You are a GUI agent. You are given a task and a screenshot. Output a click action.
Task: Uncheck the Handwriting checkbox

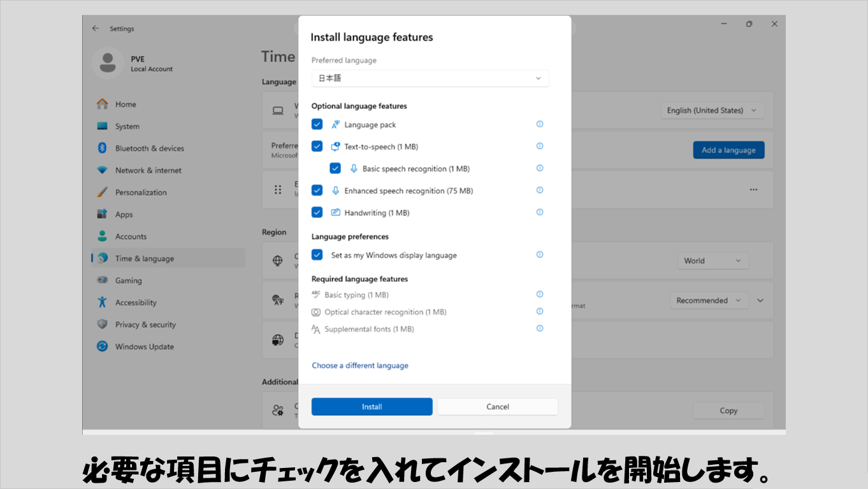pos(317,212)
